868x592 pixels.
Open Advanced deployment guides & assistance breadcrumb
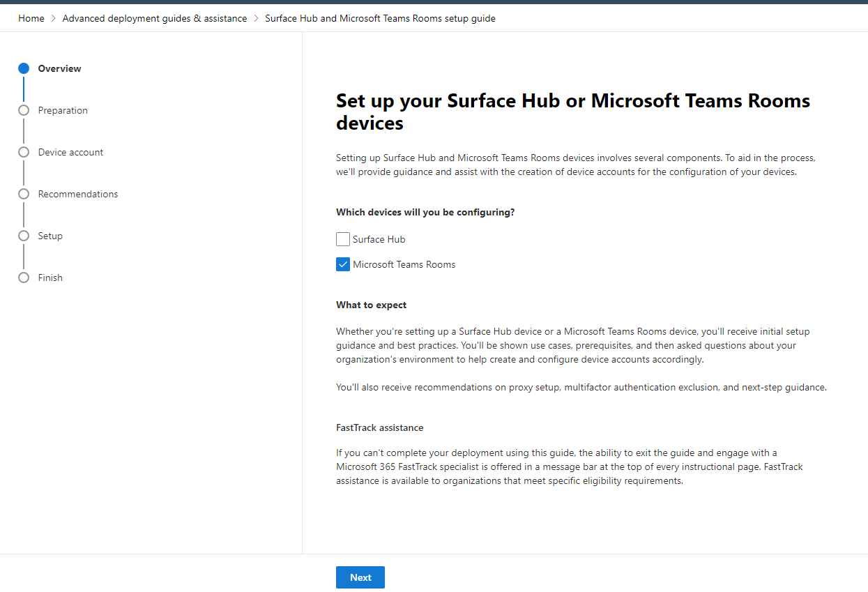[155, 19]
